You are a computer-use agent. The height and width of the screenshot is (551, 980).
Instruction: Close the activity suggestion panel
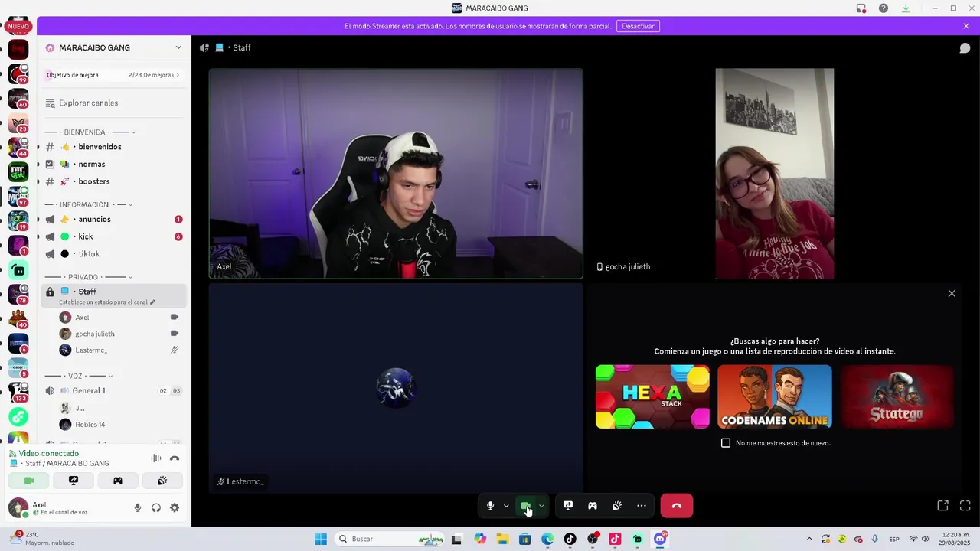pyautogui.click(x=952, y=293)
